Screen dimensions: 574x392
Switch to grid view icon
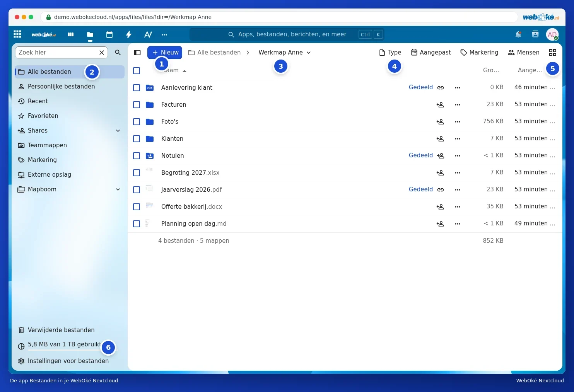553,53
